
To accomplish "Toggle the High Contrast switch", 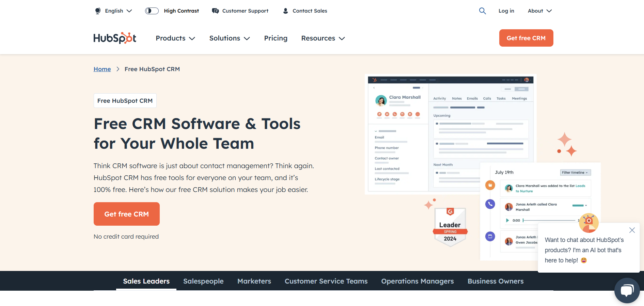I will coord(152,11).
